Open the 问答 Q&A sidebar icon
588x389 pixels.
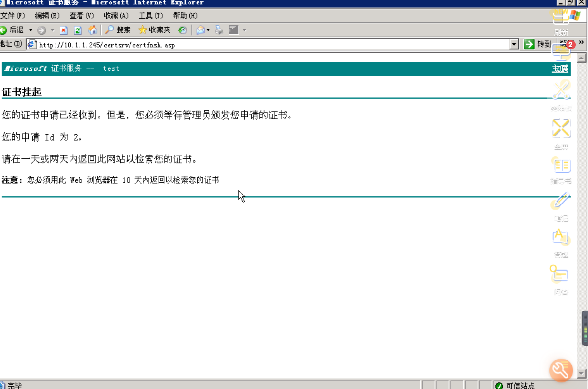[x=561, y=281]
